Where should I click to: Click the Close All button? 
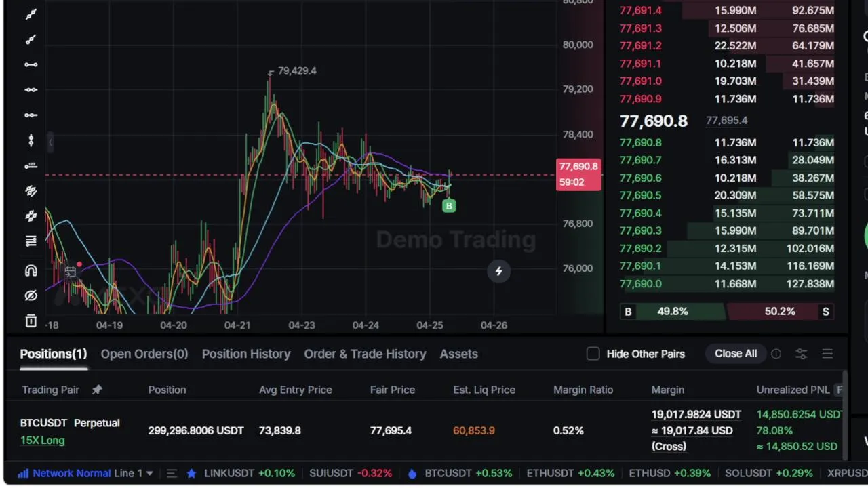point(736,354)
